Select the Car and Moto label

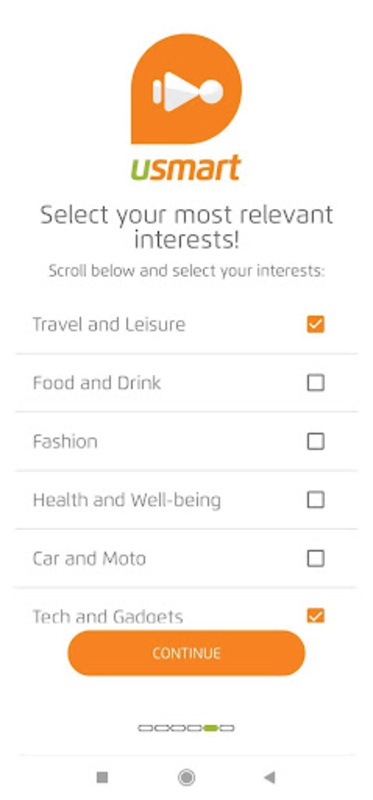[89, 559]
